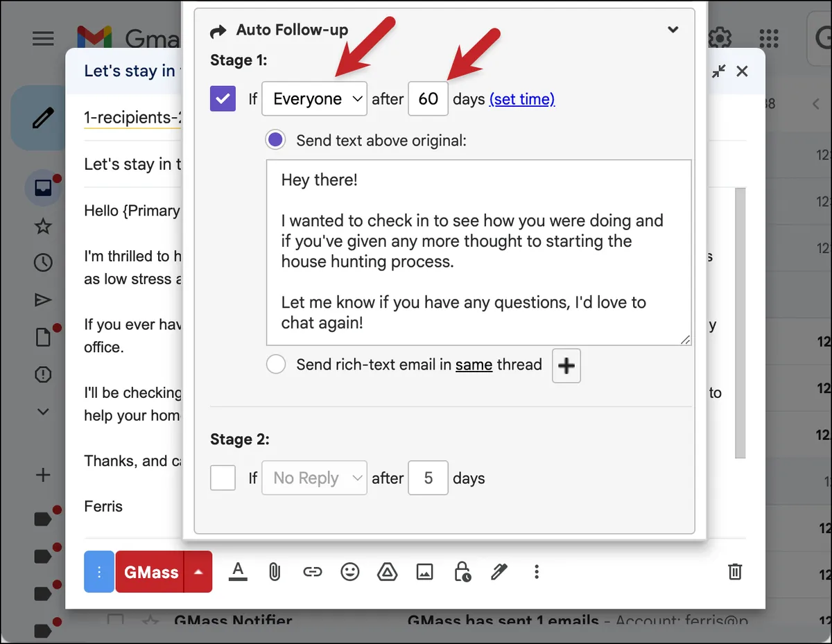Click the recipients field in compose
This screenshot has width=832, height=644.
(132, 118)
